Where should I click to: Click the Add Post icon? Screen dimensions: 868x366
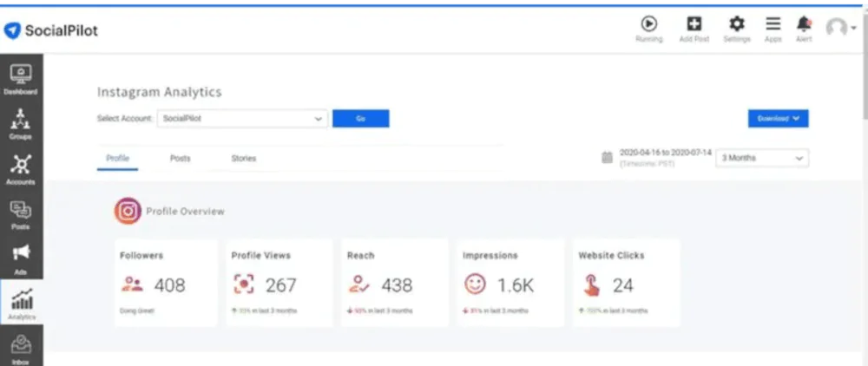click(x=694, y=29)
